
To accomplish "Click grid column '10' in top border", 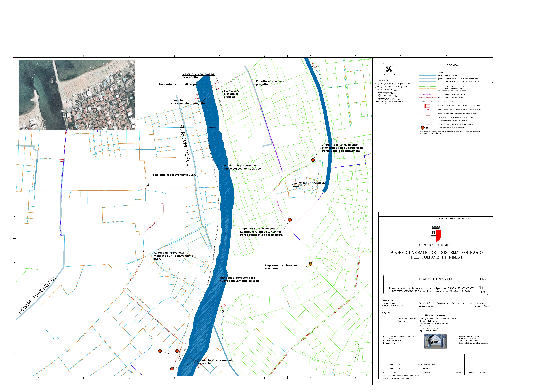I will click(x=446, y=56).
